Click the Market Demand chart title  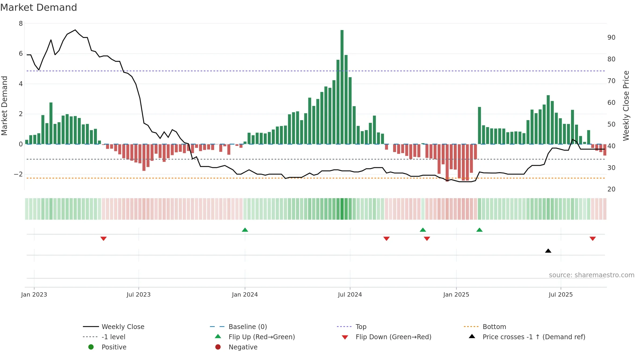39,8
